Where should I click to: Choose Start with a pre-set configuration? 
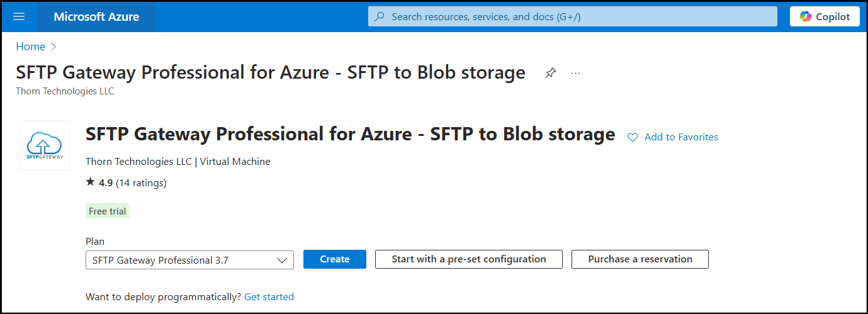tap(468, 259)
